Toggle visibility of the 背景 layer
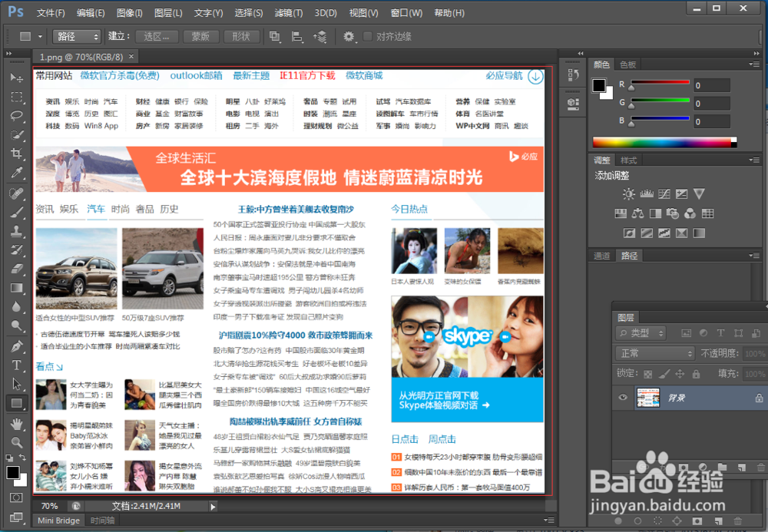The width and height of the screenshot is (768, 532). (623, 398)
